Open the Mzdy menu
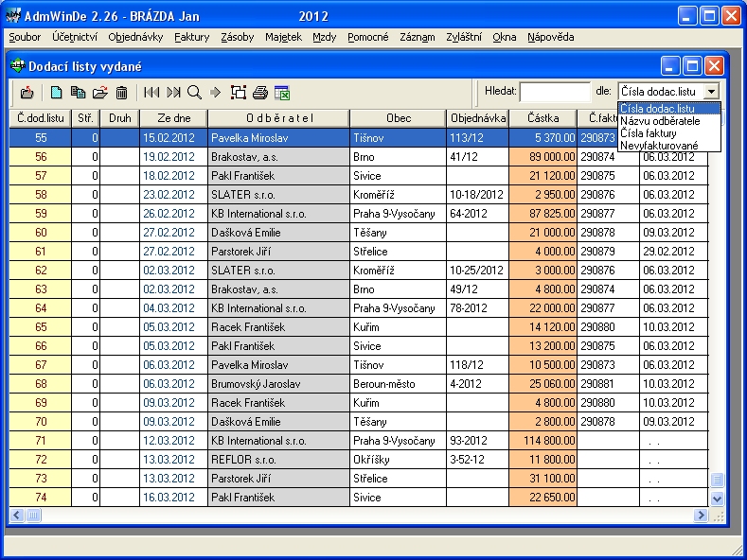 point(325,37)
